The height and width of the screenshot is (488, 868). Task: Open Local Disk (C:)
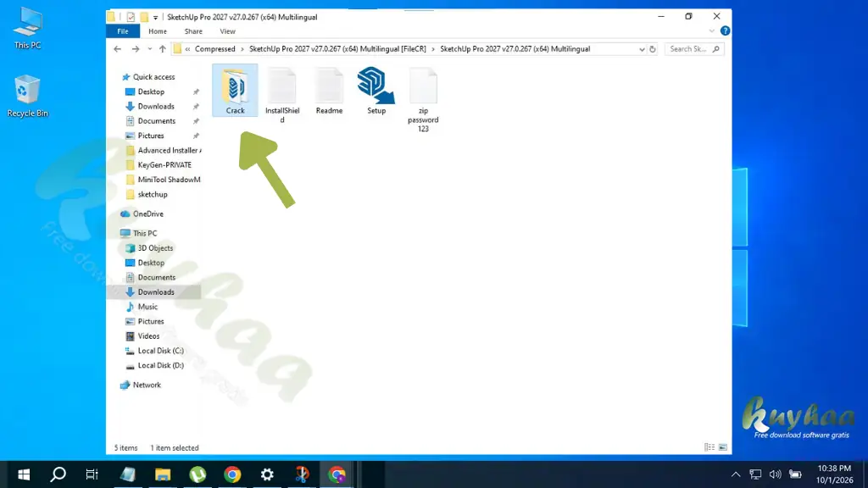pos(154,351)
